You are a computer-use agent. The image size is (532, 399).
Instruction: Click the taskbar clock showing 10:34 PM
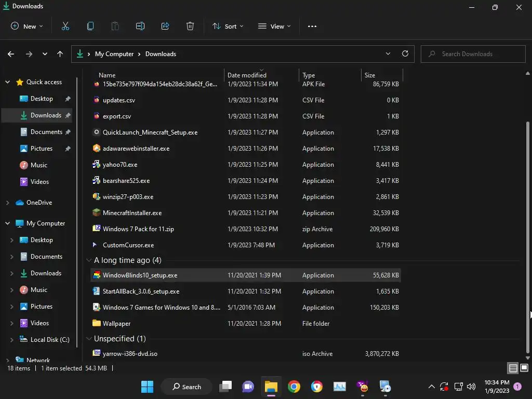point(497,387)
